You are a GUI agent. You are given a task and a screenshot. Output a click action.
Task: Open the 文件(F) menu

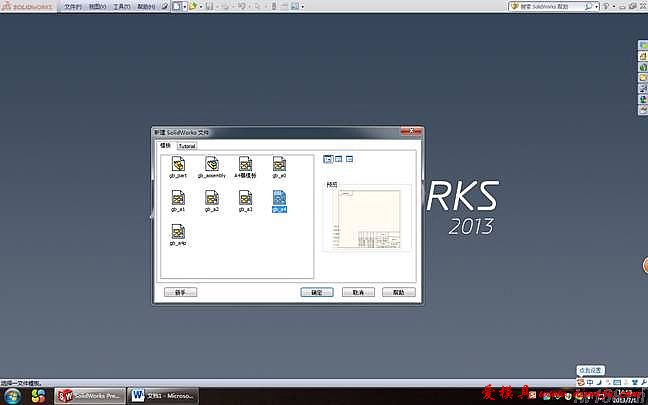pyautogui.click(x=74, y=6)
